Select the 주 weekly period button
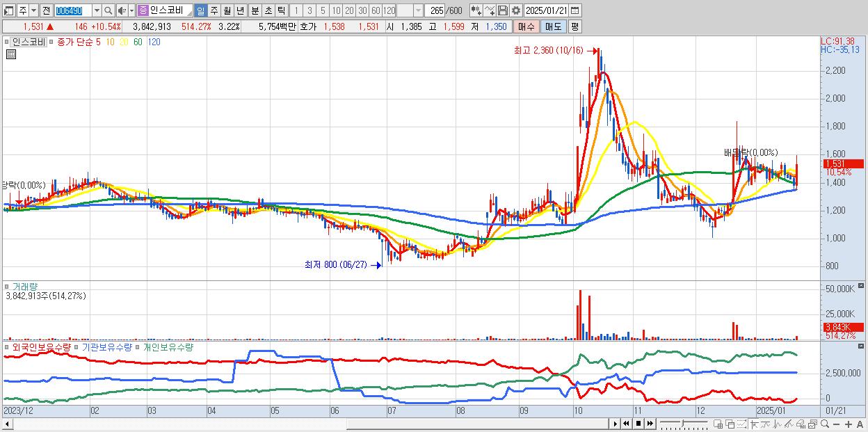 coord(214,10)
